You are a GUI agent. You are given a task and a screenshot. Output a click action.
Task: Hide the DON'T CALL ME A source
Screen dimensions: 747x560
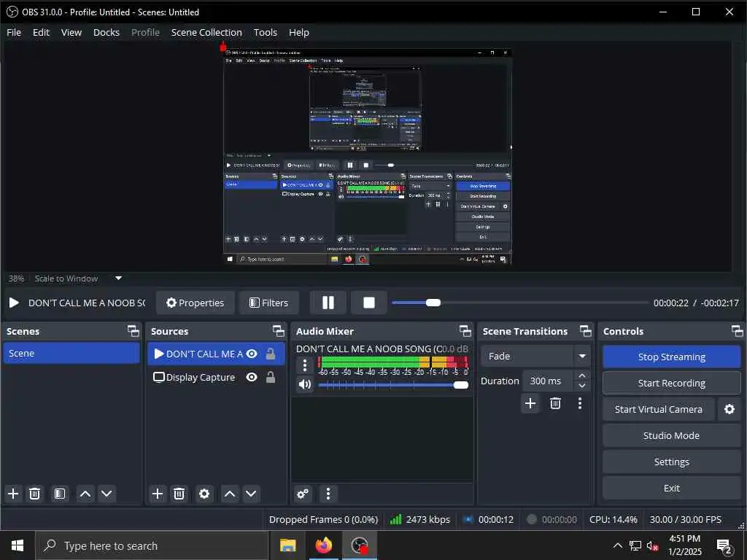(252, 354)
